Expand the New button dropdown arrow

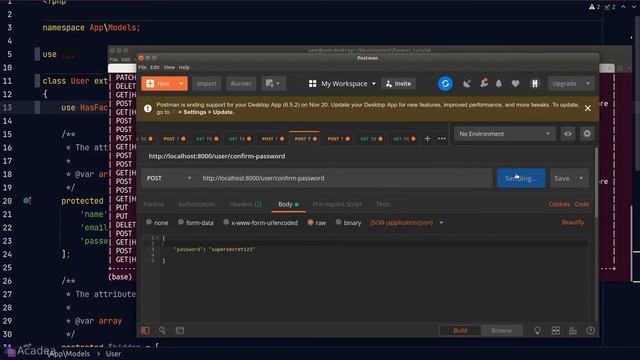[181, 83]
